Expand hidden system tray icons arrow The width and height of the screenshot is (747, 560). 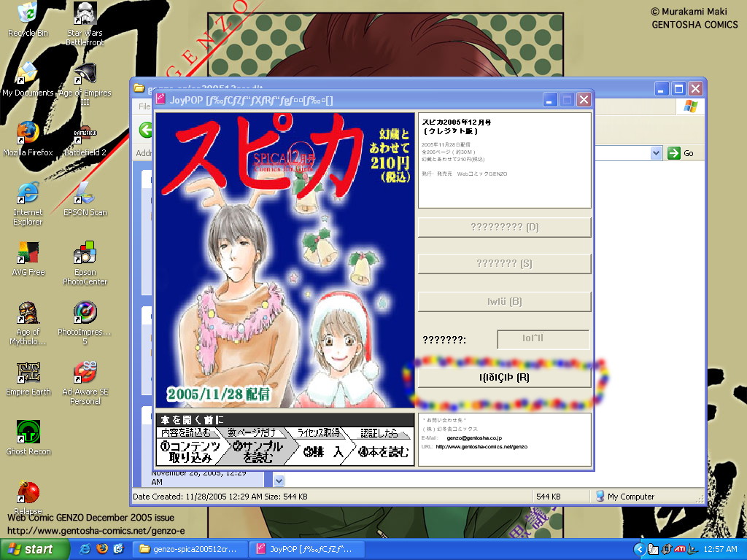639,549
